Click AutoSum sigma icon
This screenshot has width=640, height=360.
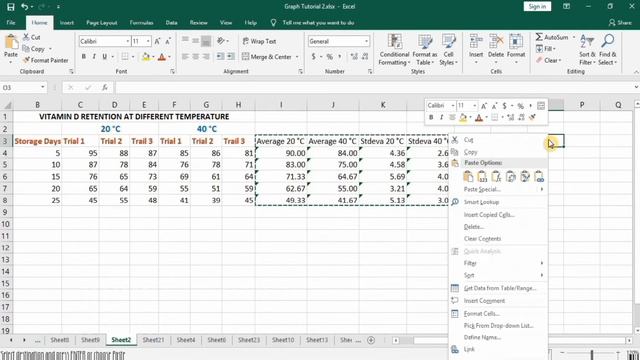tap(539, 37)
